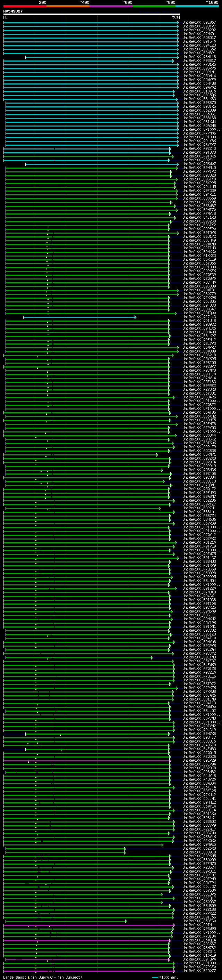Select hit label UniRef100_P93817
Screen dimensions: 222x980
pos(199,60)
